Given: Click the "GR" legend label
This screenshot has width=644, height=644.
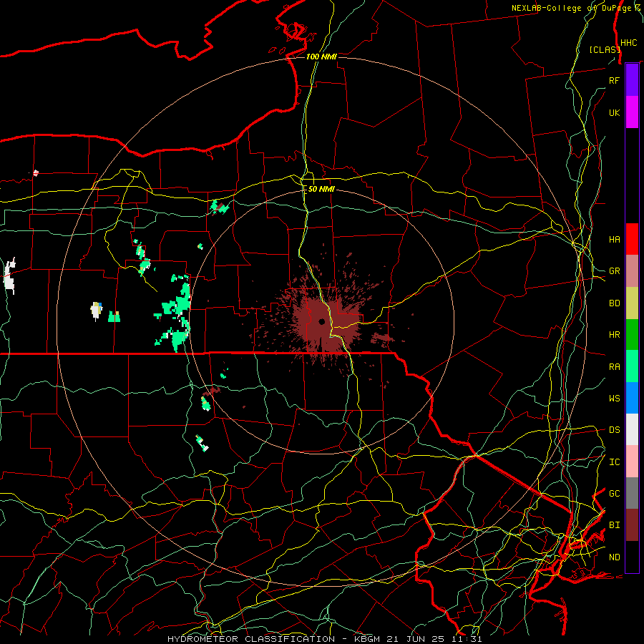Looking at the screenshot, I should [614, 271].
